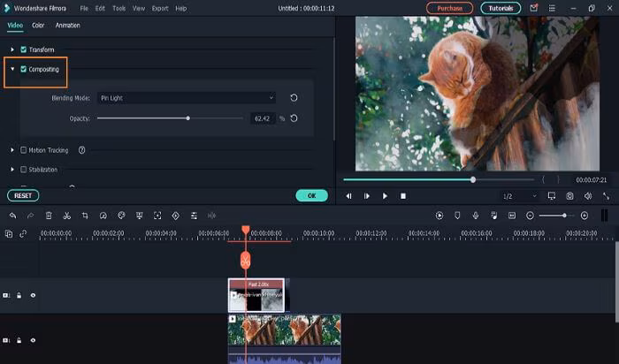Open the Blending Mode dropdown showing Pin Light
The width and height of the screenshot is (619, 364).
click(187, 98)
